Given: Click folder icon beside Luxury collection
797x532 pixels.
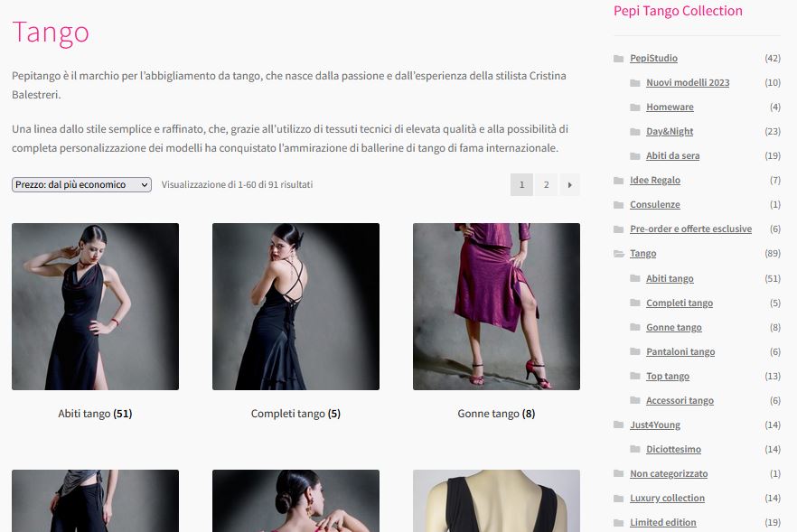Looking at the screenshot, I should pos(619,498).
